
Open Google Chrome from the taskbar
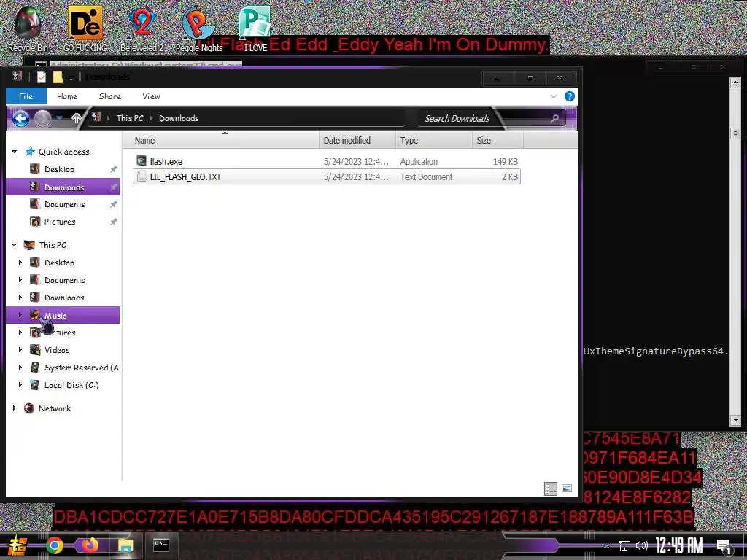pyautogui.click(x=54, y=545)
